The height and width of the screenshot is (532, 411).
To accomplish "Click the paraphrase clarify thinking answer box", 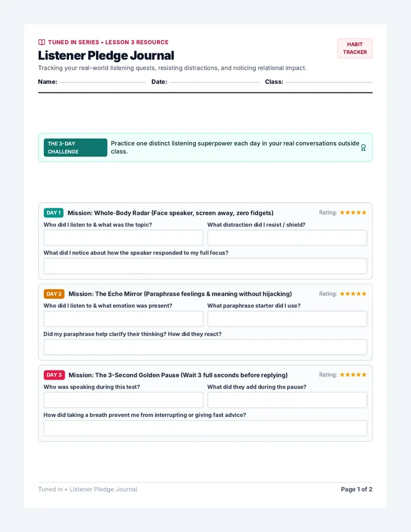I will click(205, 347).
